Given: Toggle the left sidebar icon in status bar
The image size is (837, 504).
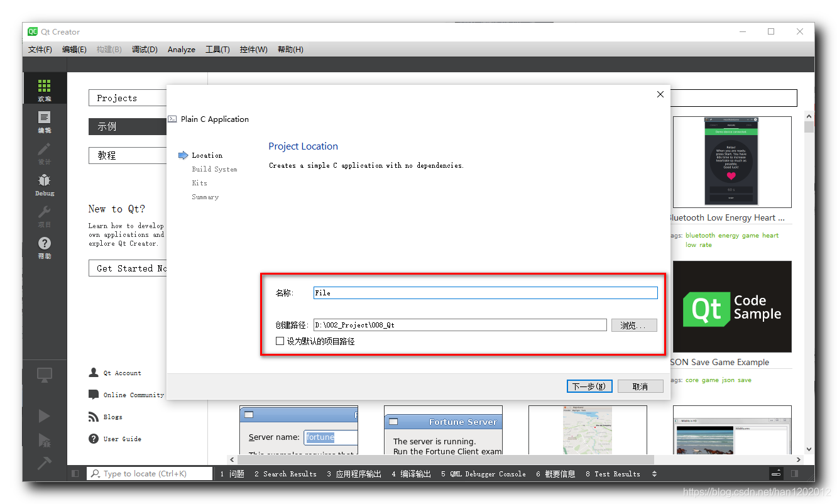Looking at the screenshot, I should coord(75,474).
